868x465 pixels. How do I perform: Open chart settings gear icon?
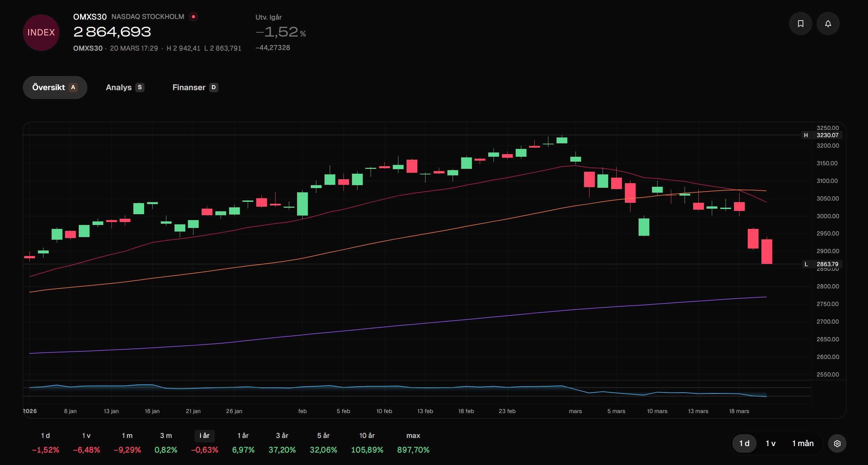(837, 443)
